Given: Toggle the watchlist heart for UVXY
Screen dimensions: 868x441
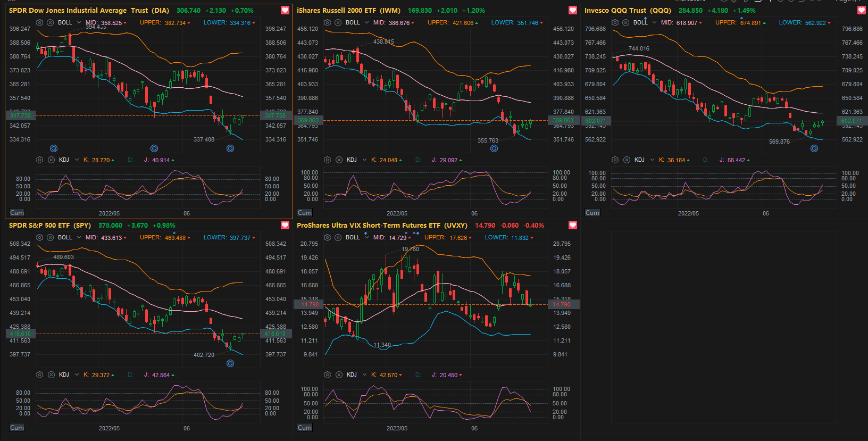Looking at the screenshot, I should point(573,225).
